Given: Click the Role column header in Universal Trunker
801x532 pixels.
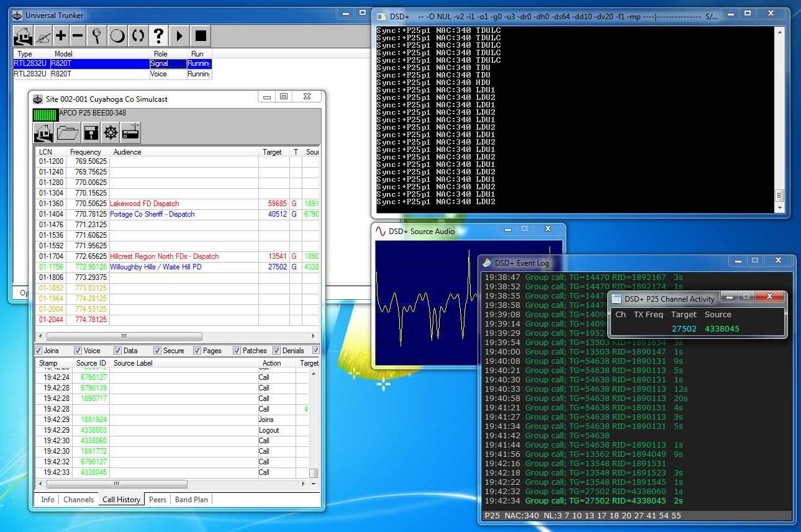Looking at the screenshot, I should click(x=168, y=54).
